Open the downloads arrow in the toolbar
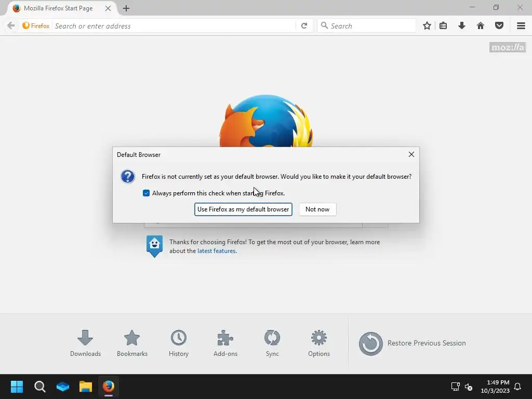Viewport: 532px width, 399px height. click(462, 26)
